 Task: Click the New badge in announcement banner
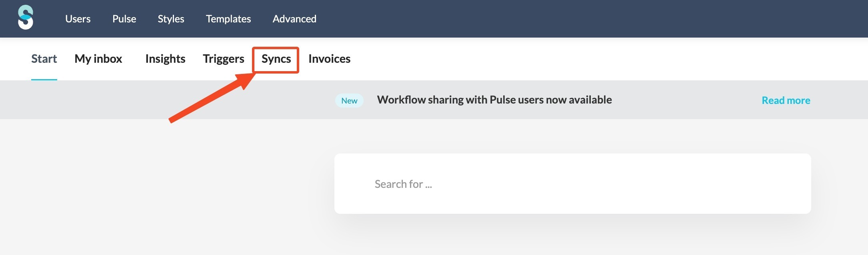[x=349, y=101]
